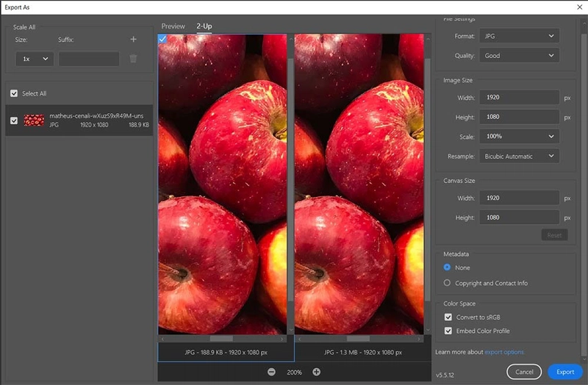The image size is (588, 385).
Task: Select Copyright and Contact Info metadata
Action: pos(447,283)
